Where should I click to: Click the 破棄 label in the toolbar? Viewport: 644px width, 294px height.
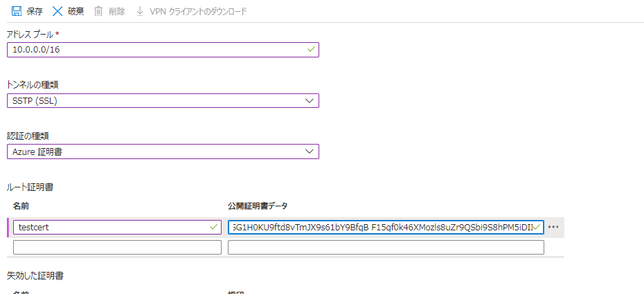click(76, 12)
